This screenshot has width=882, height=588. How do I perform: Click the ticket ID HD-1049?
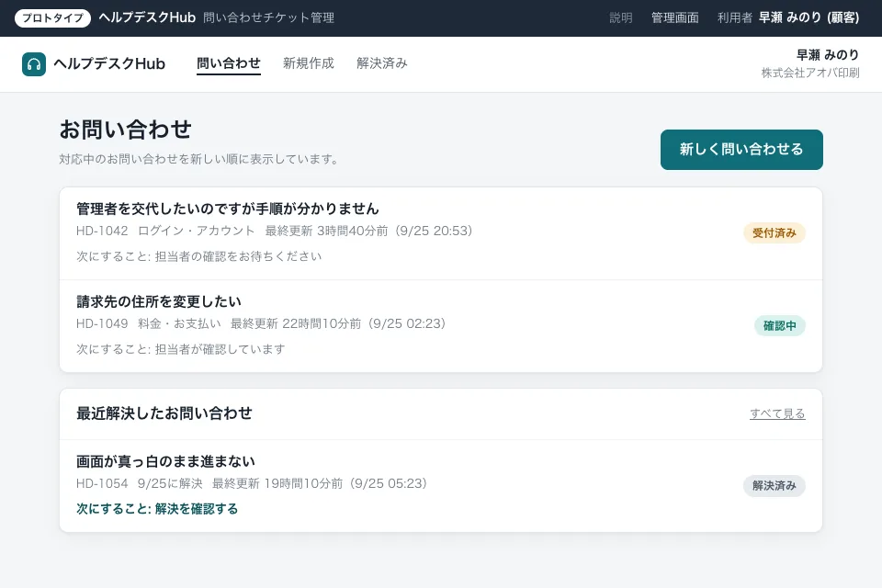[102, 323]
